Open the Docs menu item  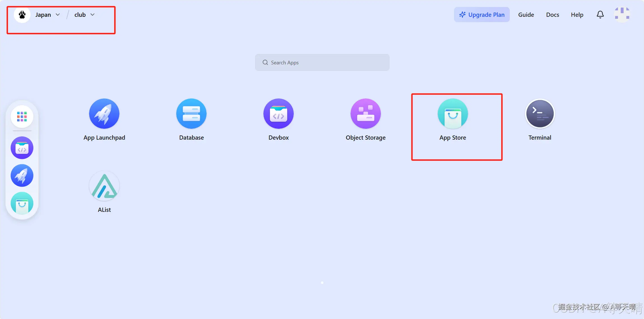coord(552,15)
